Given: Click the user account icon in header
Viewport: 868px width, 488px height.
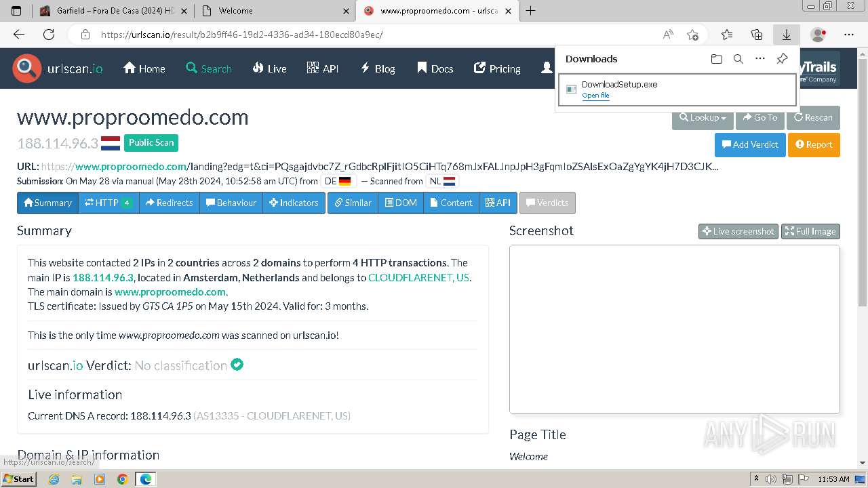Looking at the screenshot, I should [x=547, y=68].
